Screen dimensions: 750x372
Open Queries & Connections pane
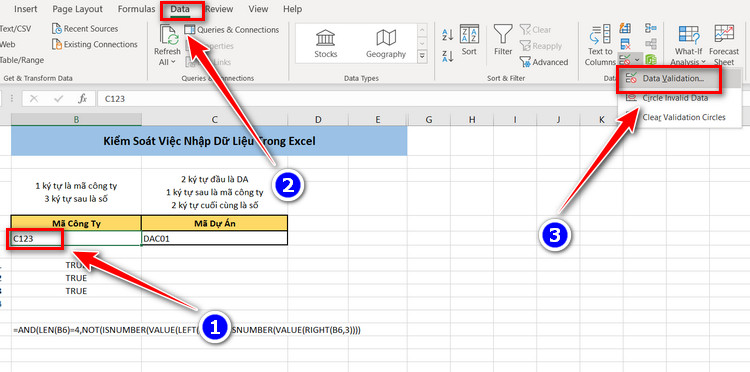pos(232,30)
